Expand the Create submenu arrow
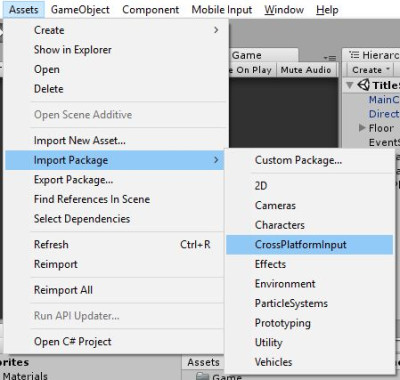This screenshot has width=400, height=380. pyautogui.click(x=216, y=30)
